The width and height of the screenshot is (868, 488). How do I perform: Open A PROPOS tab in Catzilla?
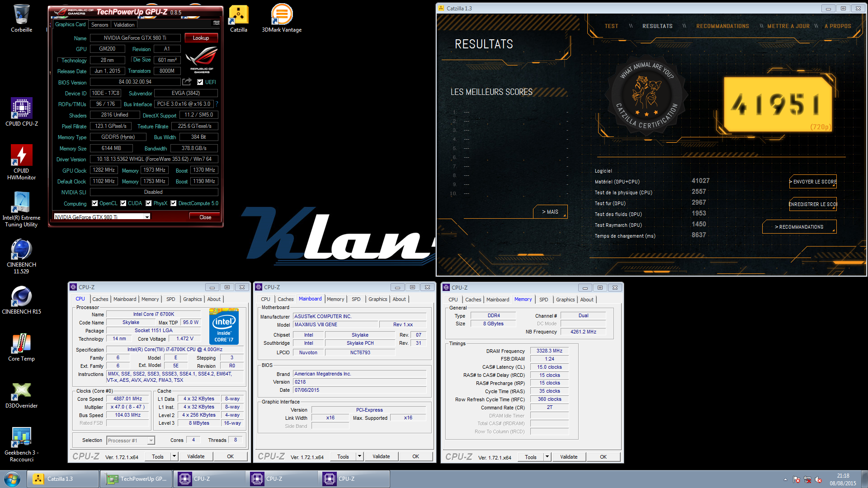pyautogui.click(x=837, y=26)
